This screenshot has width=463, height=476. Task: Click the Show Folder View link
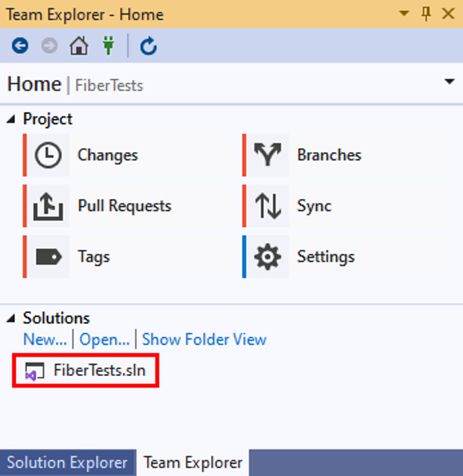tap(205, 340)
